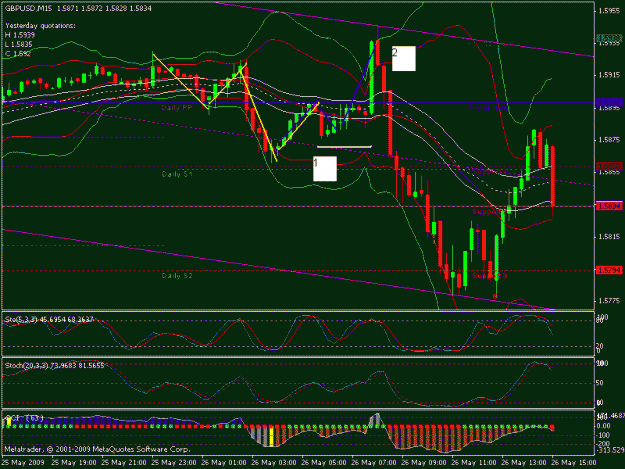Click the 1.5955 price axis label

(x=609, y=11)
